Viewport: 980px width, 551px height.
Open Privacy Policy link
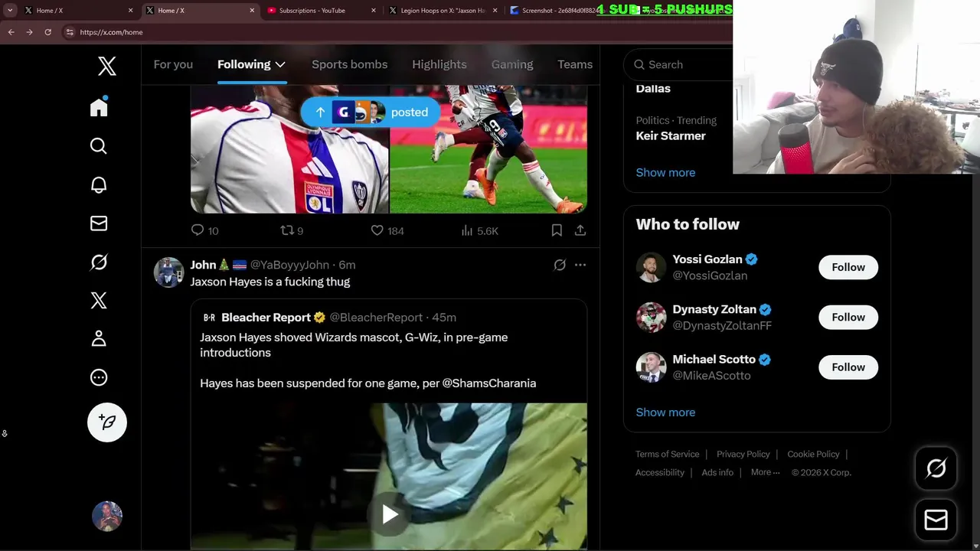pyautogui.click(x=743, y=454)
